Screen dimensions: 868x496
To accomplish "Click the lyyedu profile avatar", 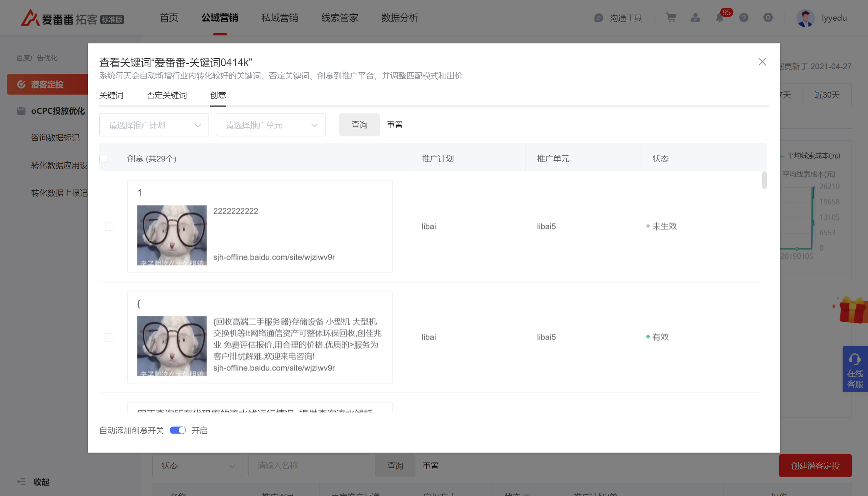I will coord(805,18).
